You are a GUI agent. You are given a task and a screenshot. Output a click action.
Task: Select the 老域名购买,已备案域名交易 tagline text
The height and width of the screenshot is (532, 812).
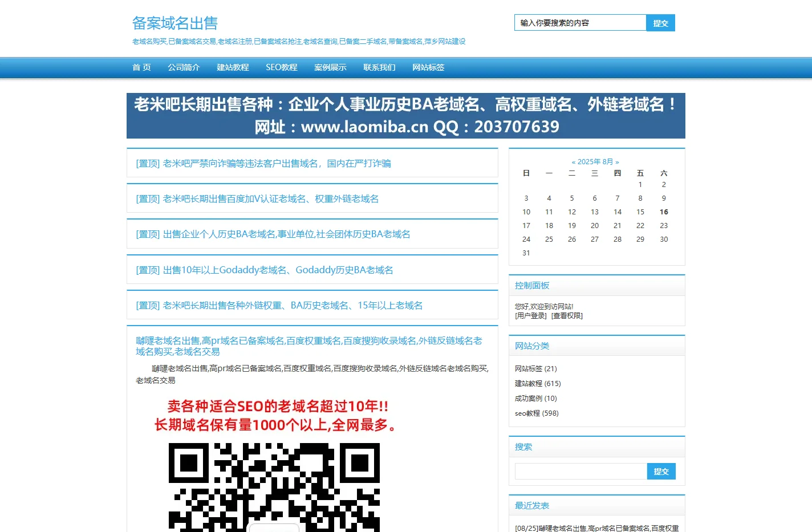299,42
